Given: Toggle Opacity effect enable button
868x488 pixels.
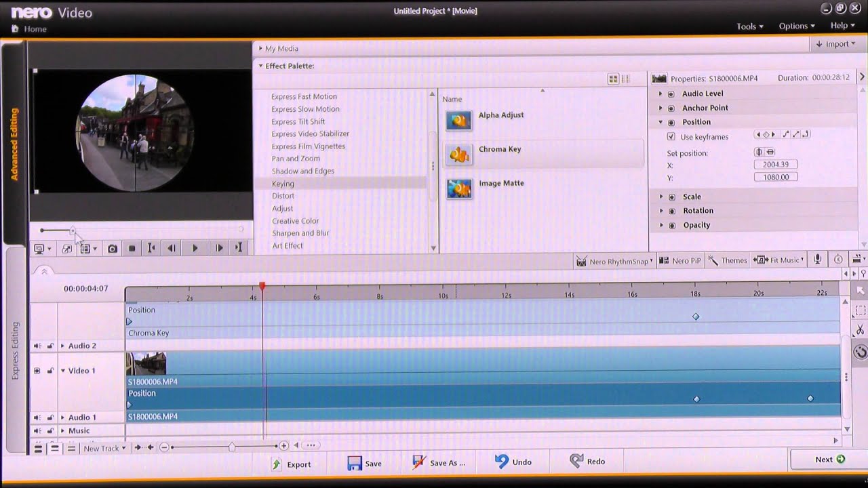Looking at the screenshot, I should (671, 225).
